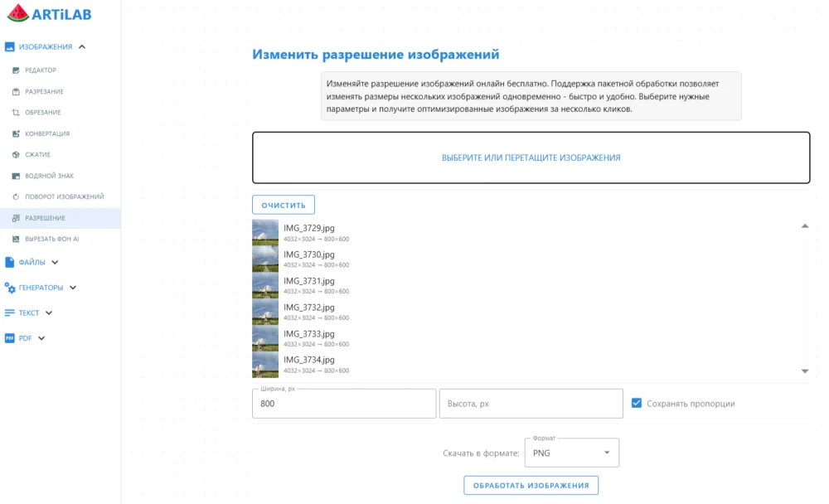Image resolution: width=829 pixels, height=504 pixels.
Task: Click the file list scroll-up arrow
Action: [x=805, y=226]
